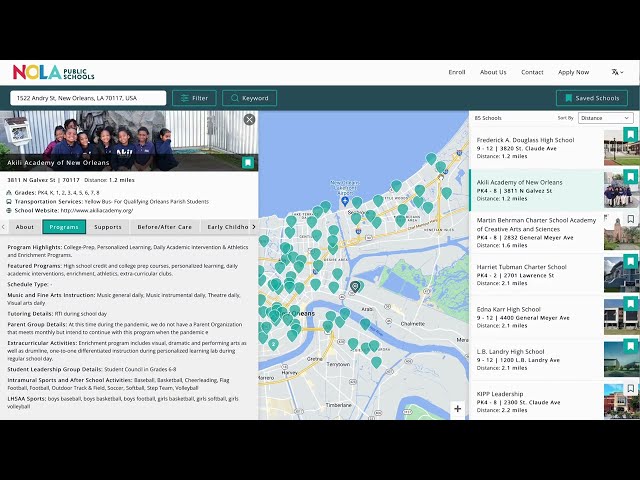Toggle bookmark for Frederick A. Douglass High School
Viewport: 640px width, 480px height.
(631, 134)
